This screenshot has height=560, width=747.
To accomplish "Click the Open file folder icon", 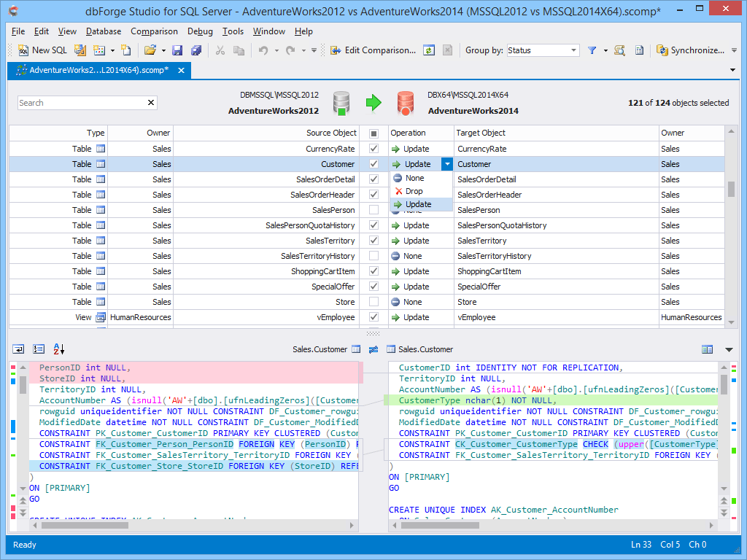I will tap(150, 50).
